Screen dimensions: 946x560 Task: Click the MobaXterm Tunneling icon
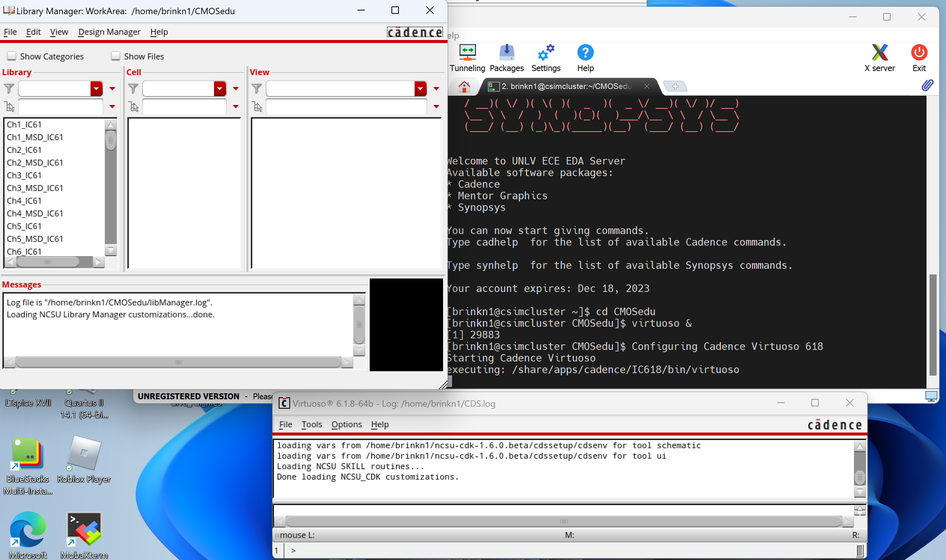467,53
